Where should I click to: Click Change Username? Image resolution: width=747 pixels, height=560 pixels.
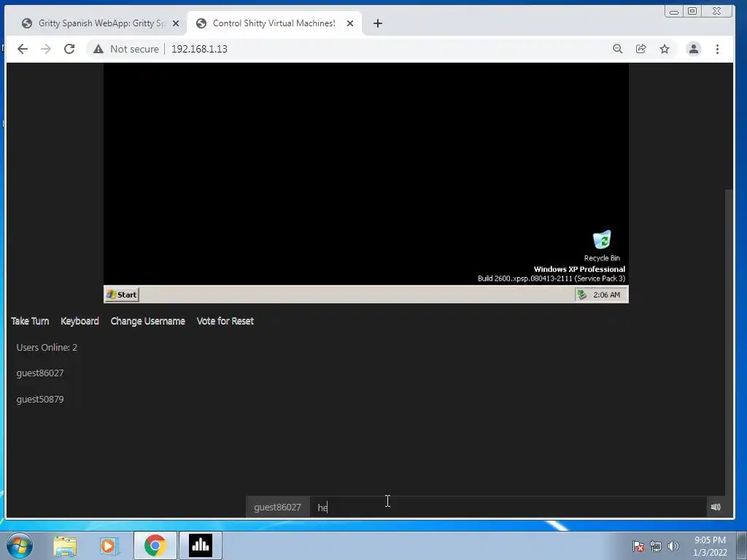point(147,321)
